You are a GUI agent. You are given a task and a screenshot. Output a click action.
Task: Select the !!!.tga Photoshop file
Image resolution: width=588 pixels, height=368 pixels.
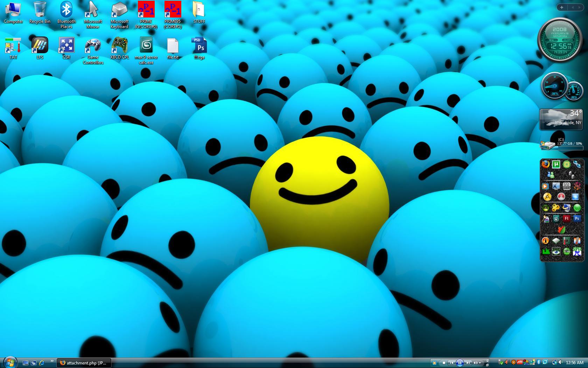(199, 48)
